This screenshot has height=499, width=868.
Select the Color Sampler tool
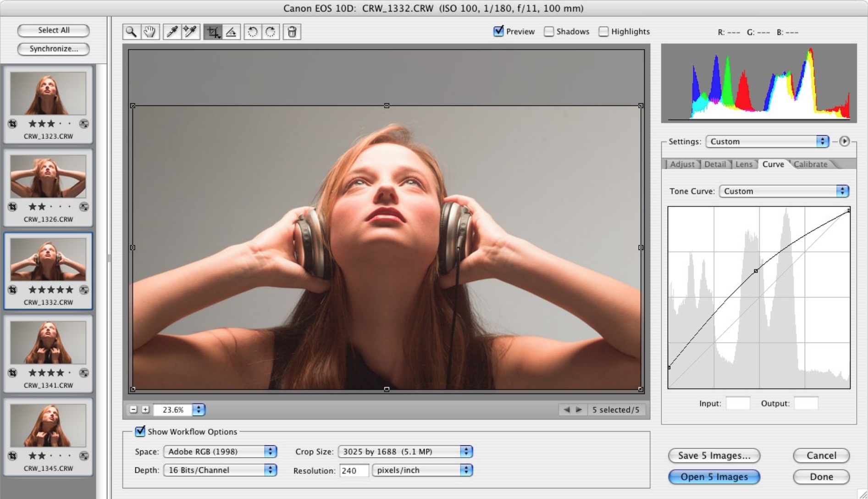tap(190, 32)
